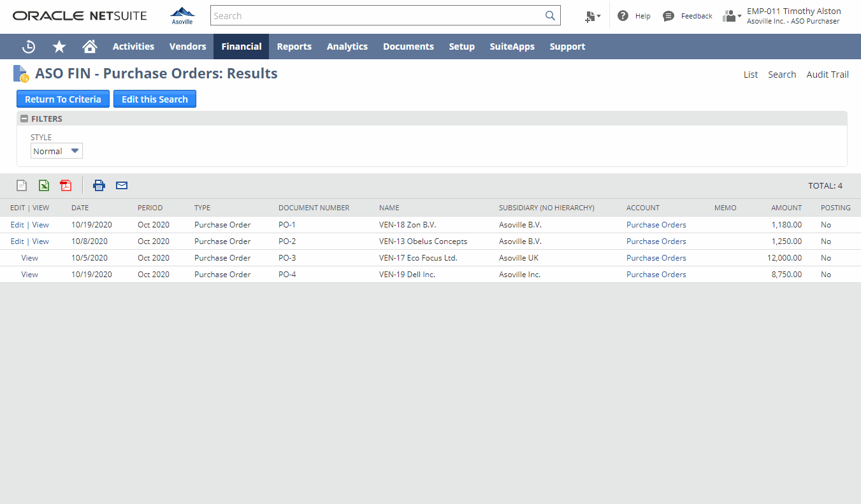
Task: Open the Documents menu
Action: (x=409, y=47)
